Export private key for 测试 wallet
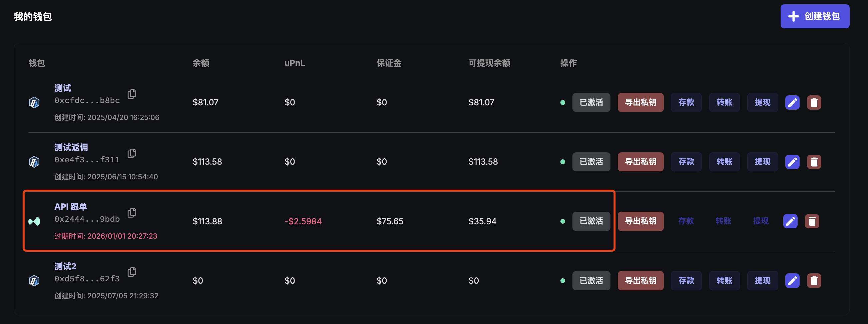 coord(640,102)
